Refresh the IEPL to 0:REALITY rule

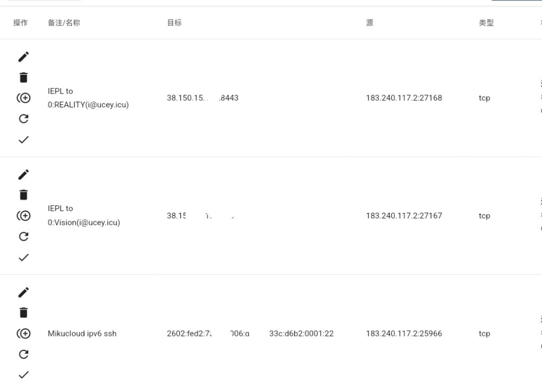(23, 118)
